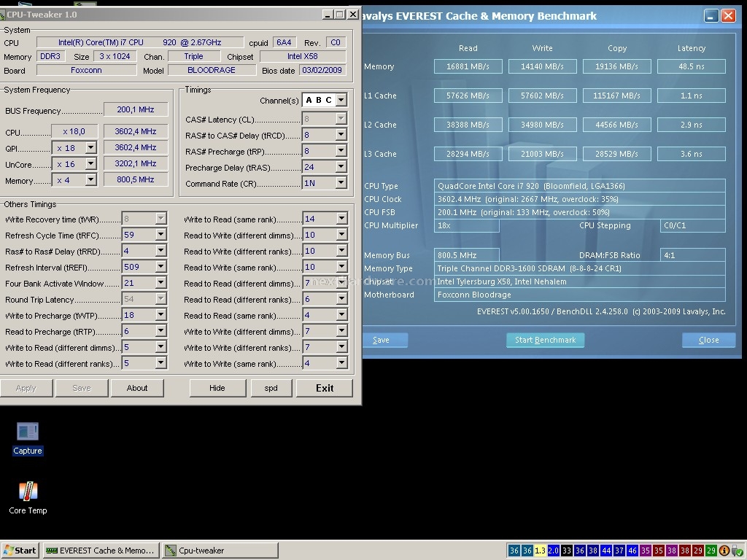Open the Write to Precharge (tWTP) dropdown

click(x=161, y=315)
